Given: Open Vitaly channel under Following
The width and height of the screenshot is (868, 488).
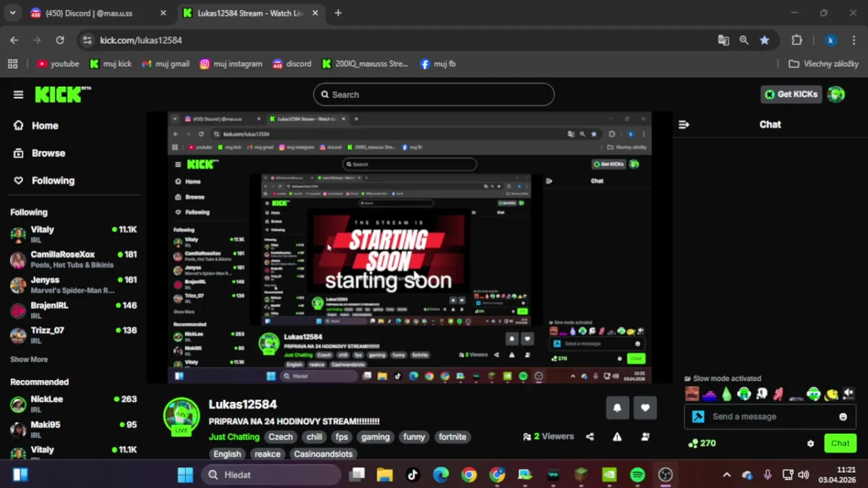Looking at the screenshot, I should [73, 234].
